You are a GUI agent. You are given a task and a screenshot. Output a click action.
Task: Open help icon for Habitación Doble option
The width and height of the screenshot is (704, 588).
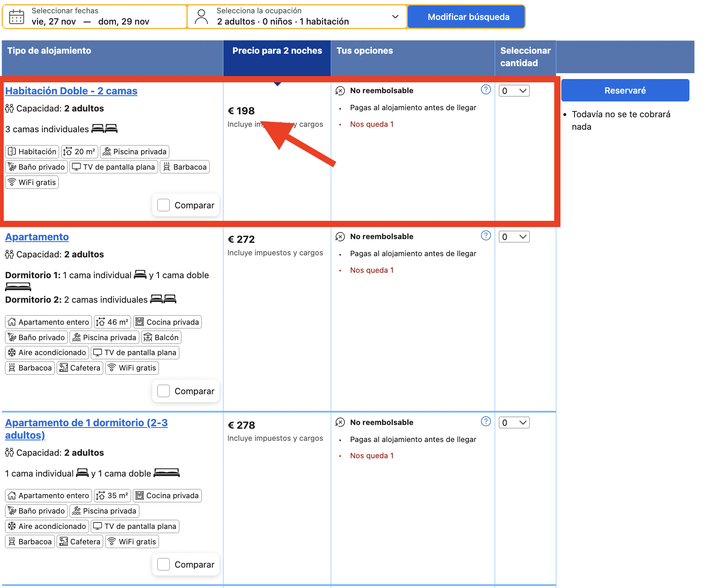point(486,90)
